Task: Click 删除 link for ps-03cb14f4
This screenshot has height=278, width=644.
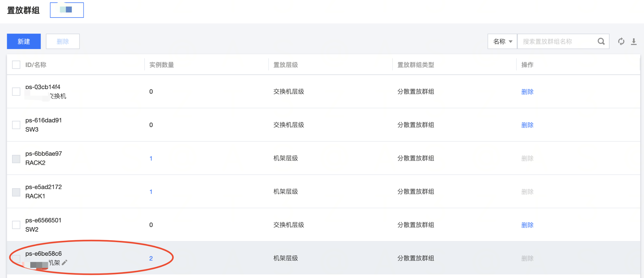Action: click(x=527, y=92)
